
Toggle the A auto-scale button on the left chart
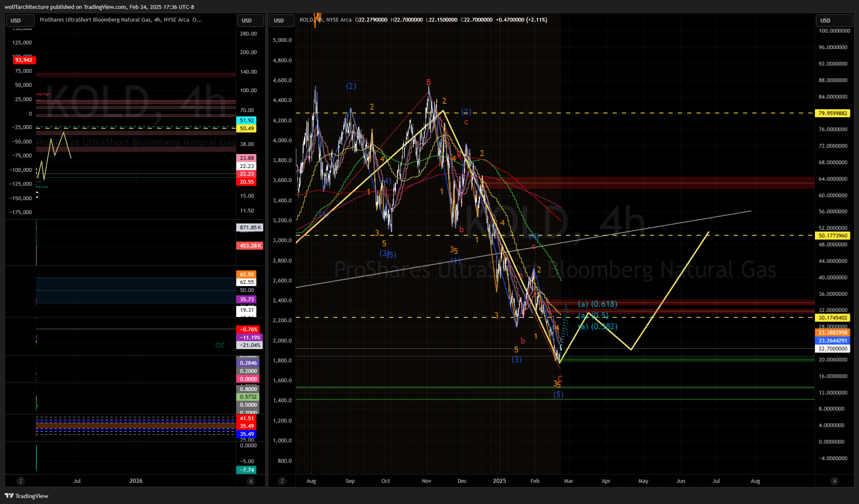[x=251, y=481]
